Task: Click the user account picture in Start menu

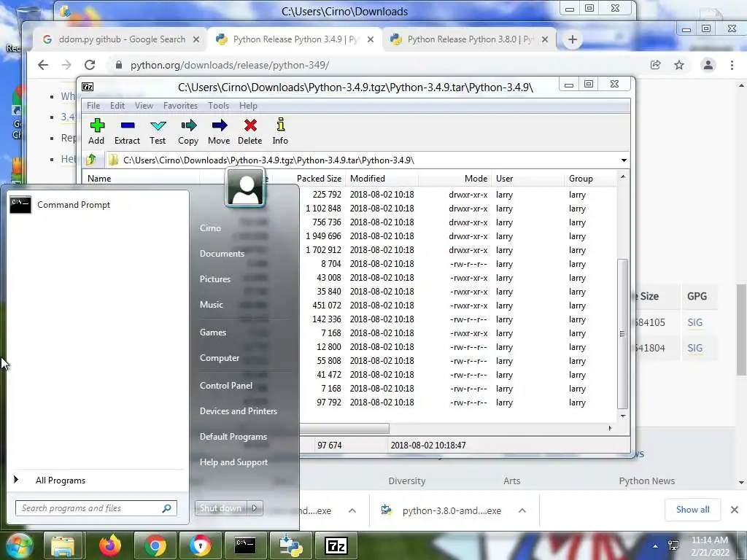Action: (245, 187)
